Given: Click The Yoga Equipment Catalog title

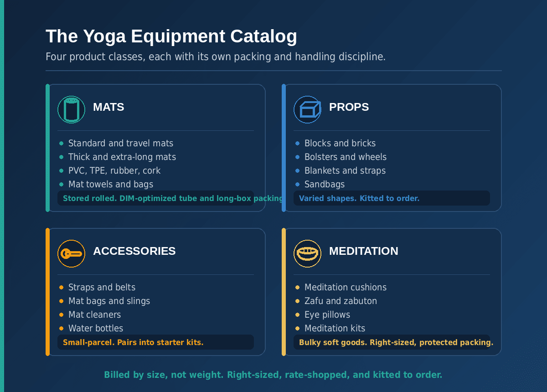Looking at the screenshot, I should tap(171, 36).
